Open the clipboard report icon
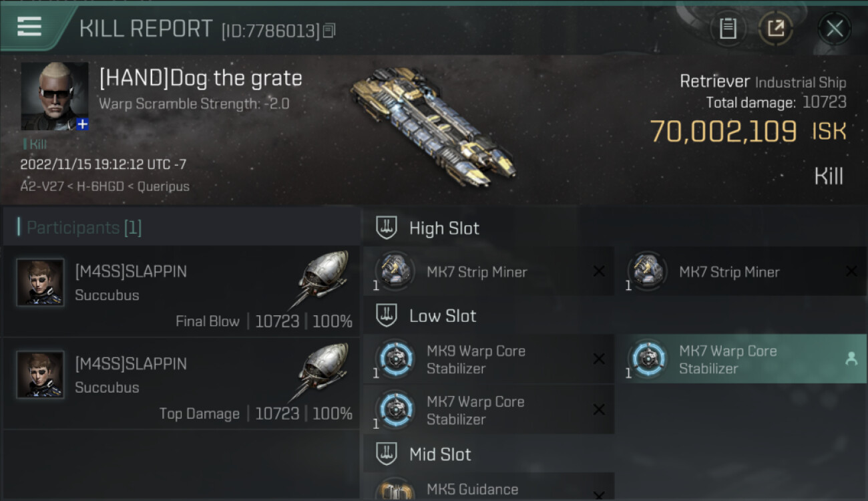Screen dimensions: 868x501 point(728,28)
